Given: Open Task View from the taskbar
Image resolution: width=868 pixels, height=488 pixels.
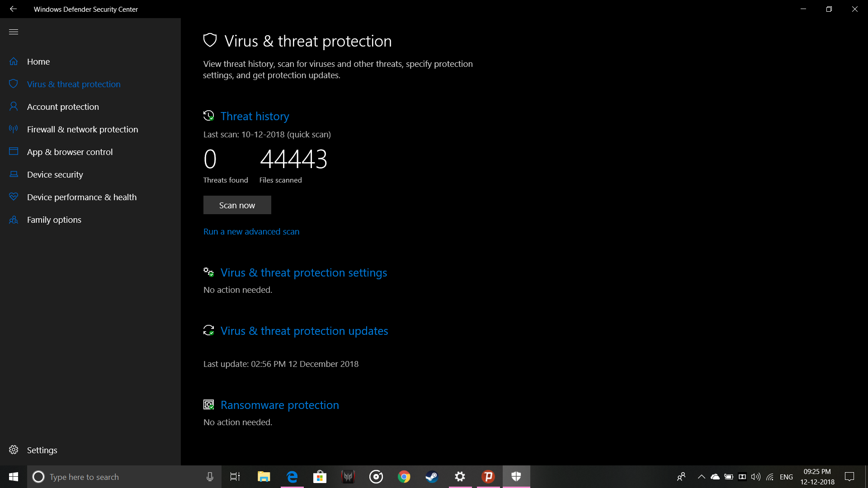Looking at the screenshot, I should click(235, 477).
